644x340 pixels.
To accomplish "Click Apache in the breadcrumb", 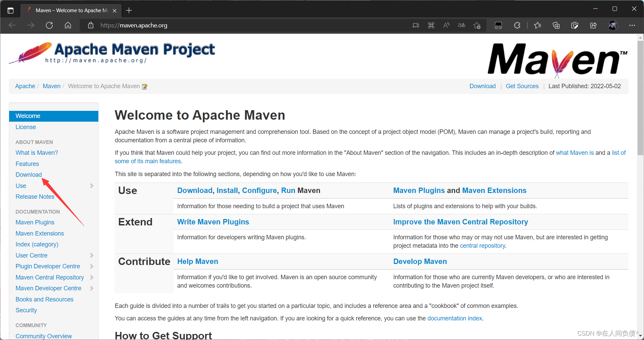I will coord(25,86).
